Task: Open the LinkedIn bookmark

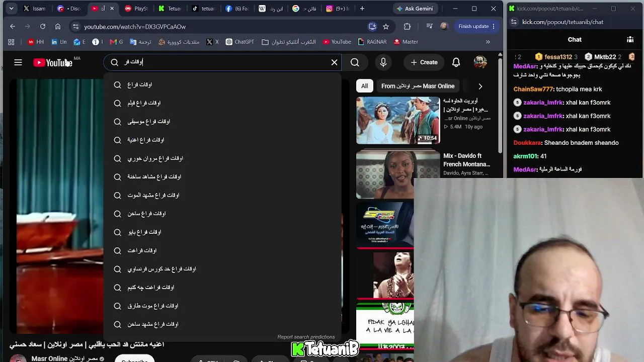Action: pos(59,42)
